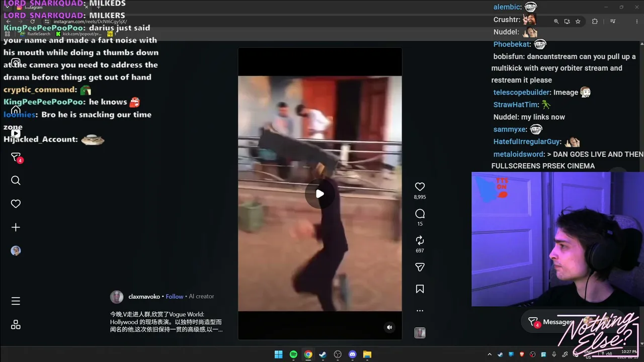The height and width of the screenshot is (362, 644).
Task: Open the kick.com popout bookmark
Action: 79,34
